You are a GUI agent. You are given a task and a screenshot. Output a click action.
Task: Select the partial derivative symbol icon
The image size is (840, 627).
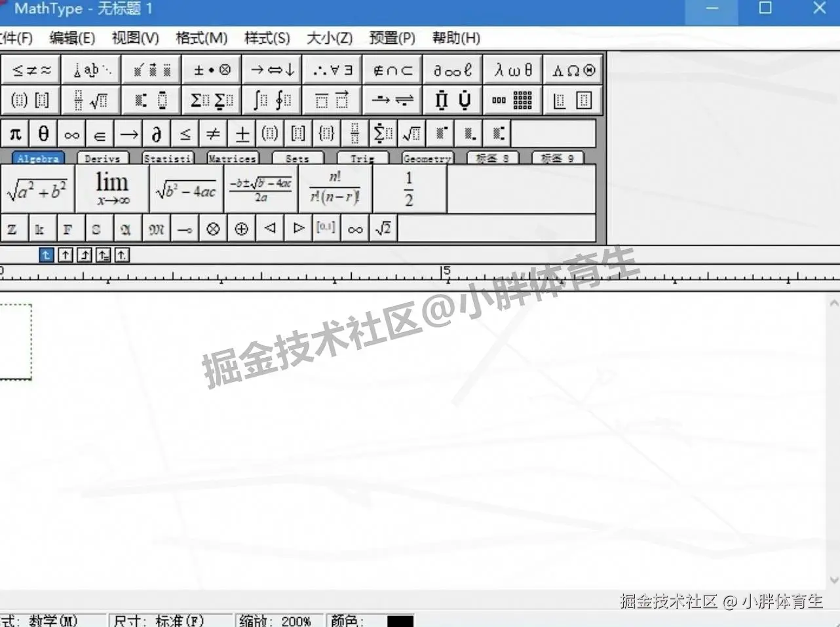tap(156, 134)
